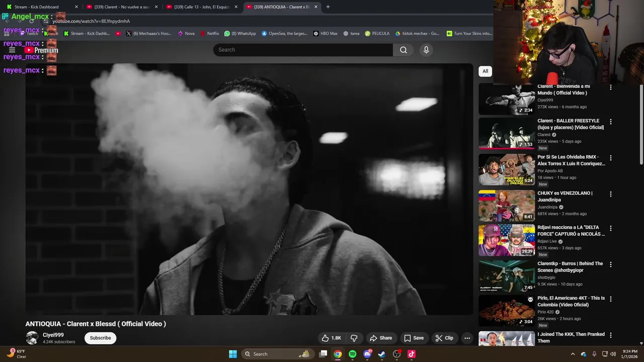Create a Clip of the video
This screenshot has height=362, width=644.
tap(444, 338)
